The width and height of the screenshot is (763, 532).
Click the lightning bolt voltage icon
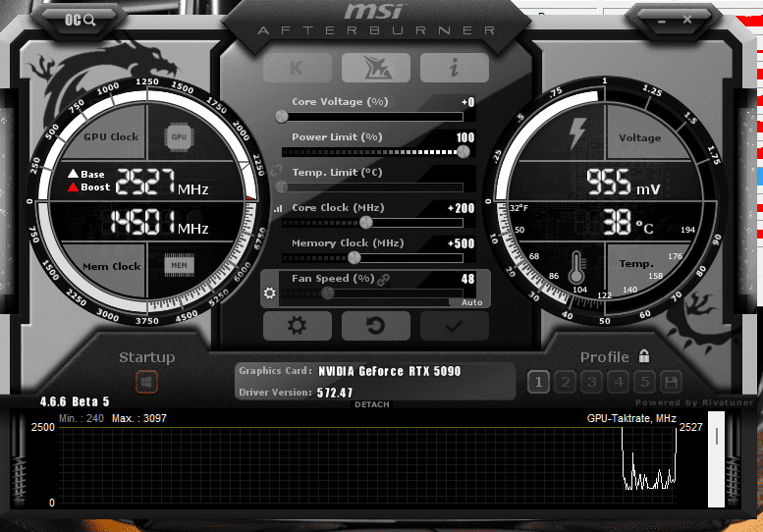point(577,133)
